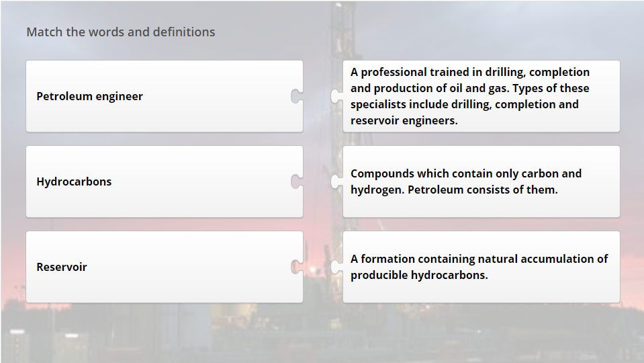Click the 'Match the words and definitions' heading
Image resolution: width=644 pixels, height=363 pixels.
tap(121, 32)
